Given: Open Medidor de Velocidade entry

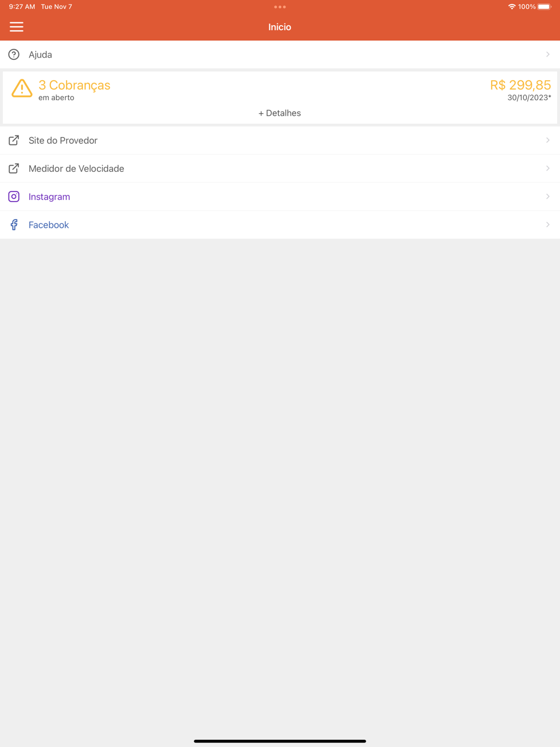Looking at the screenshot, I should pyautogui.click(x=280, y=169).
